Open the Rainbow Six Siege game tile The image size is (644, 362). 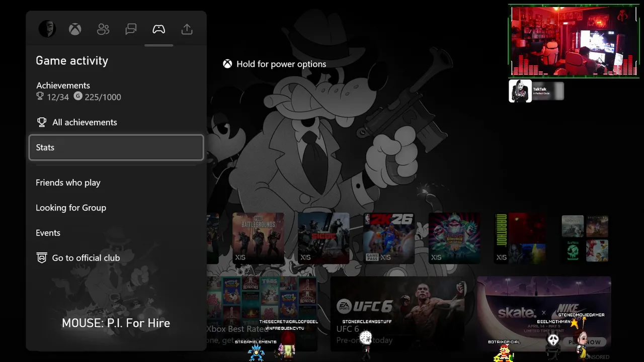(324, 238)
